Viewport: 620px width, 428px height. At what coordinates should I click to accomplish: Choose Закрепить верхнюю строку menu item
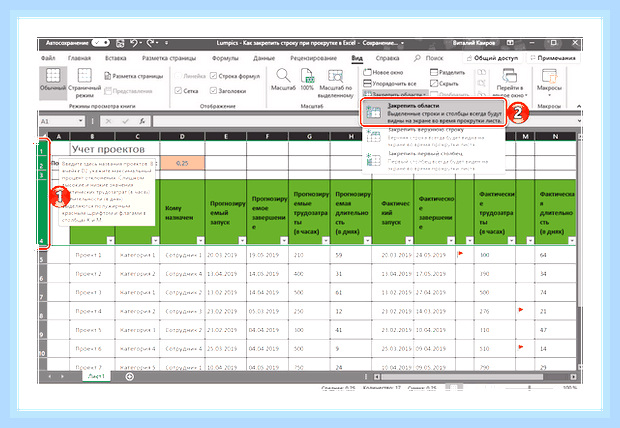[x=433, y=137]
